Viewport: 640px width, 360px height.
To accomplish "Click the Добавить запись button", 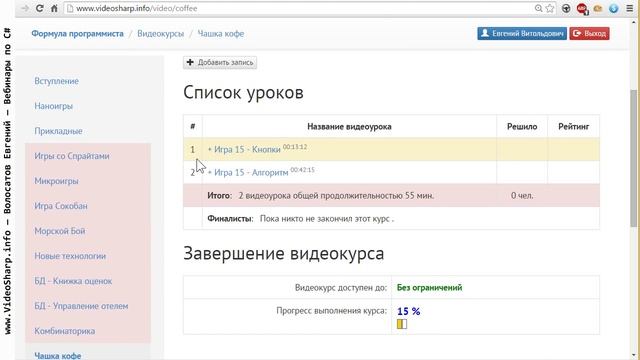I will coord(220,62).
